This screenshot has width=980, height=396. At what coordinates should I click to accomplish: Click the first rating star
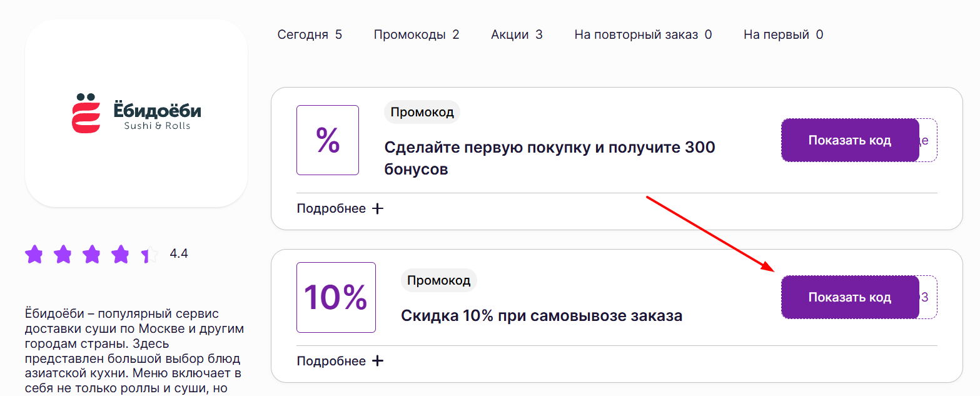pyautogui.click(x=34, y=255)
